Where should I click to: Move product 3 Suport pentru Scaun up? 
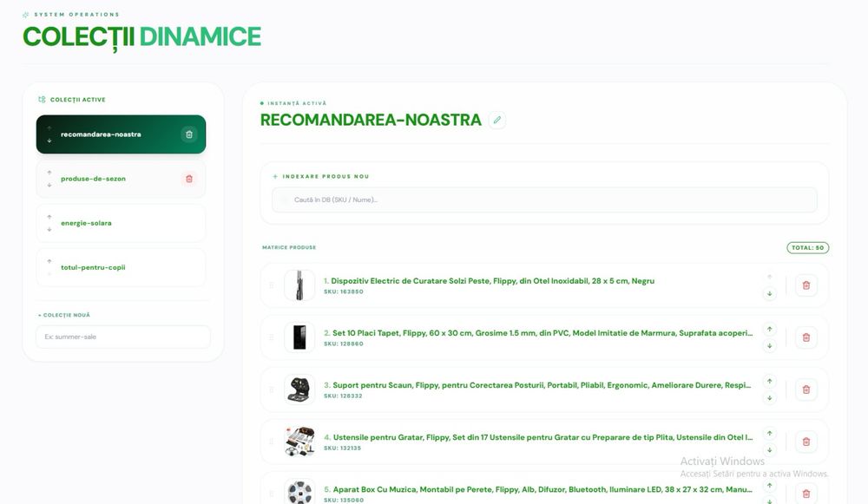pyautogui.click(x=769, y=381)
